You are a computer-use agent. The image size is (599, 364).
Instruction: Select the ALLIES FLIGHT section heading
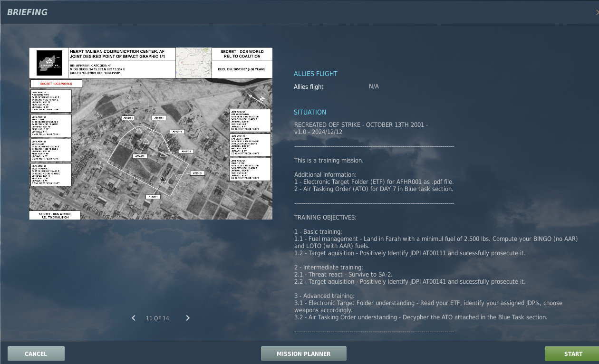[315, 74]
